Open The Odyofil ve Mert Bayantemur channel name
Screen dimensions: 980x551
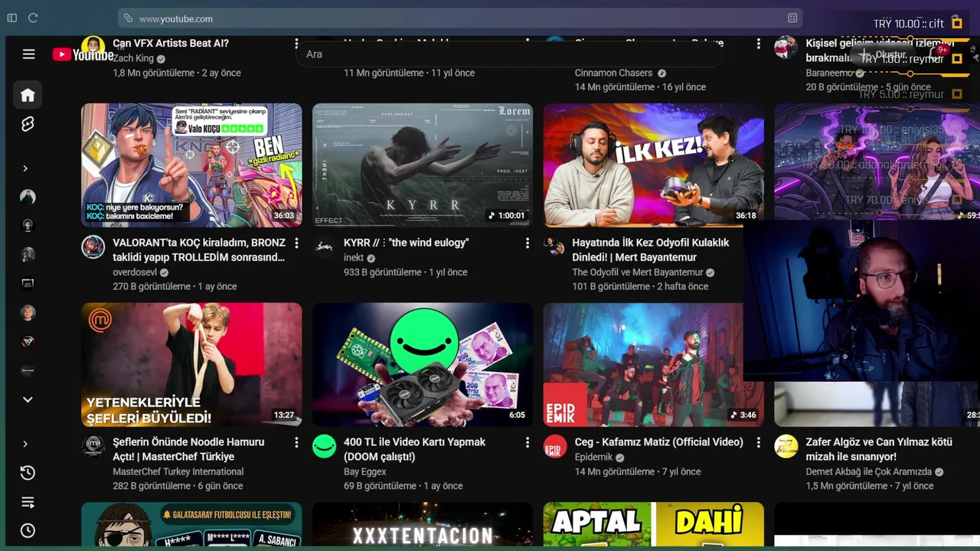tap(637, 272)
